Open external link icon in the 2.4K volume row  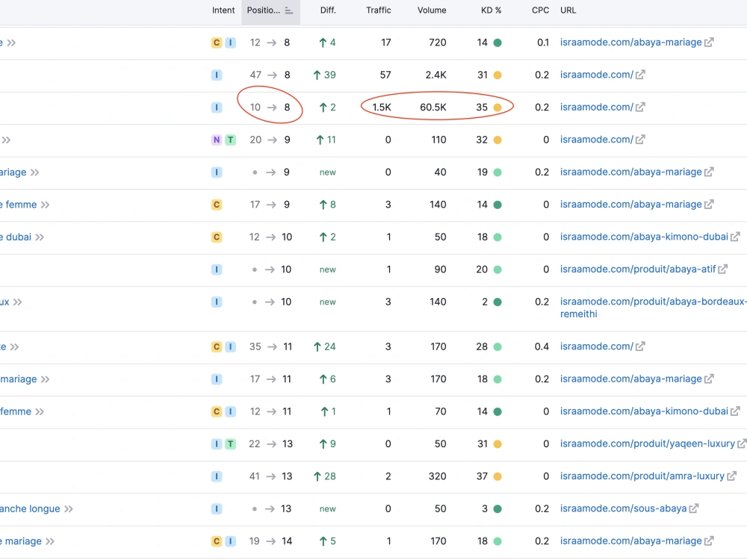click(x=640, y=75)
